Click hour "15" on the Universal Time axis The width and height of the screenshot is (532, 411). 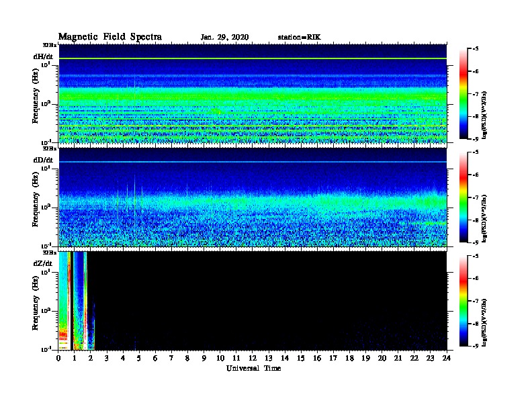coord(301,358)
